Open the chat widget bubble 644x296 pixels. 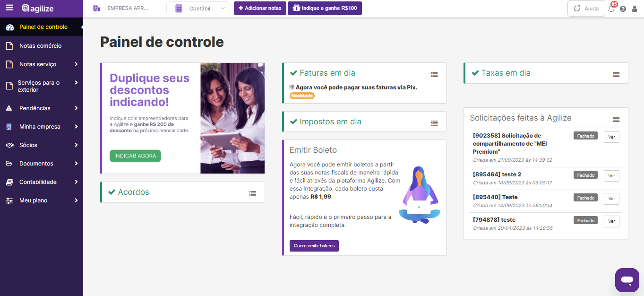pyautogui.click(x=627, y=280)
